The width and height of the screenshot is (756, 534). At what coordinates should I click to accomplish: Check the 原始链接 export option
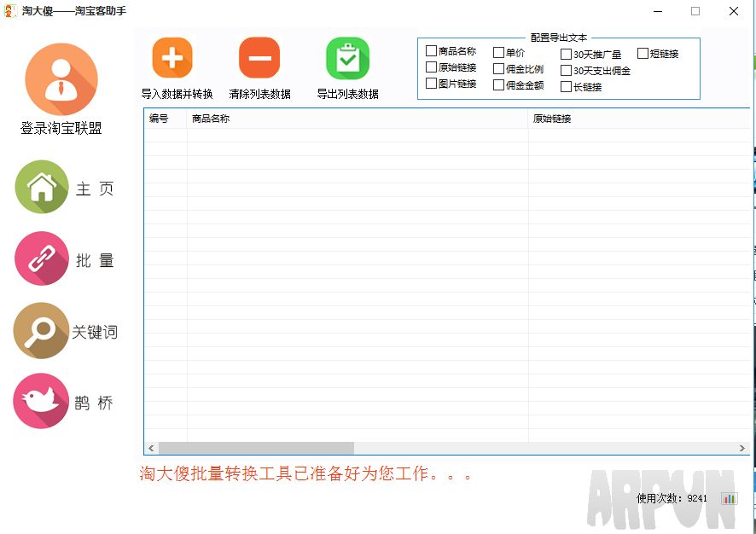[x=431, y=68]
